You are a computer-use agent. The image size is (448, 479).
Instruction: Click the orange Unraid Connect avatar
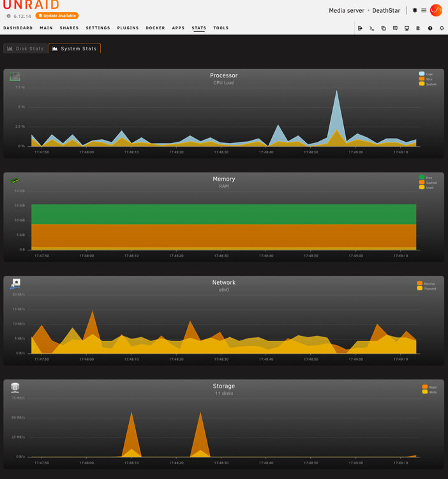[x=436, y=10]
